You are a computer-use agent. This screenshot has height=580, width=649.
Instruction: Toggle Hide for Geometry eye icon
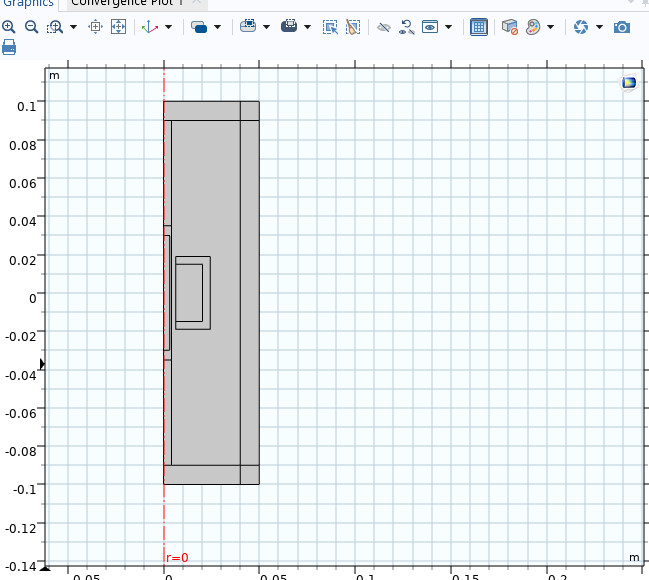[x=383, y=27]
